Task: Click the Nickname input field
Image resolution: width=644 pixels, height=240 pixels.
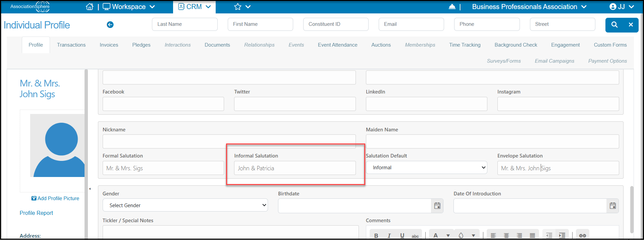Action: point(229,141)
